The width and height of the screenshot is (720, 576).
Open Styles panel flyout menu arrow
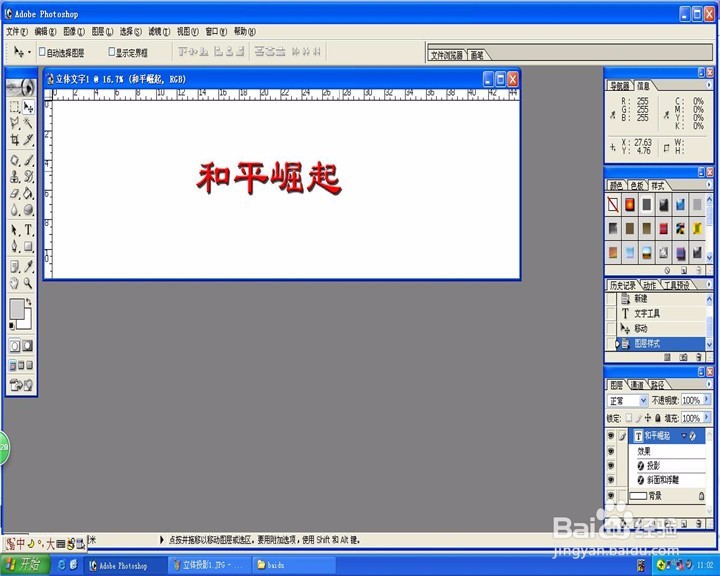(x=709, y=185)
